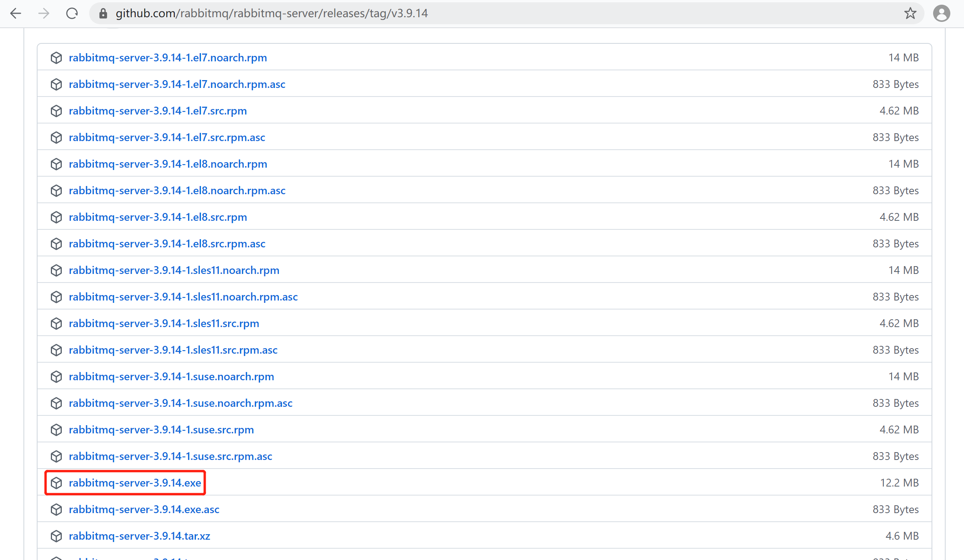Click package icon beside el8.noarch.rpm
This screenshot has height=560, width=964.
(56, 164)
